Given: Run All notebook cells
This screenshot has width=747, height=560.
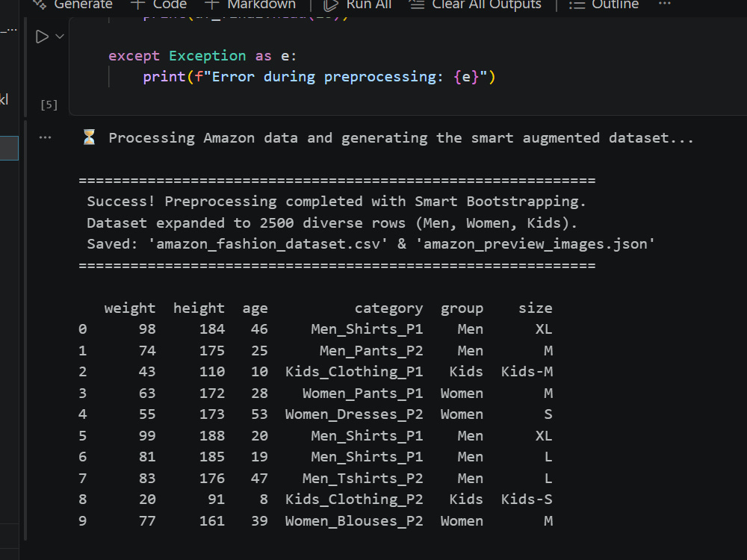Looking at the screenshot, I should point(357,4).
